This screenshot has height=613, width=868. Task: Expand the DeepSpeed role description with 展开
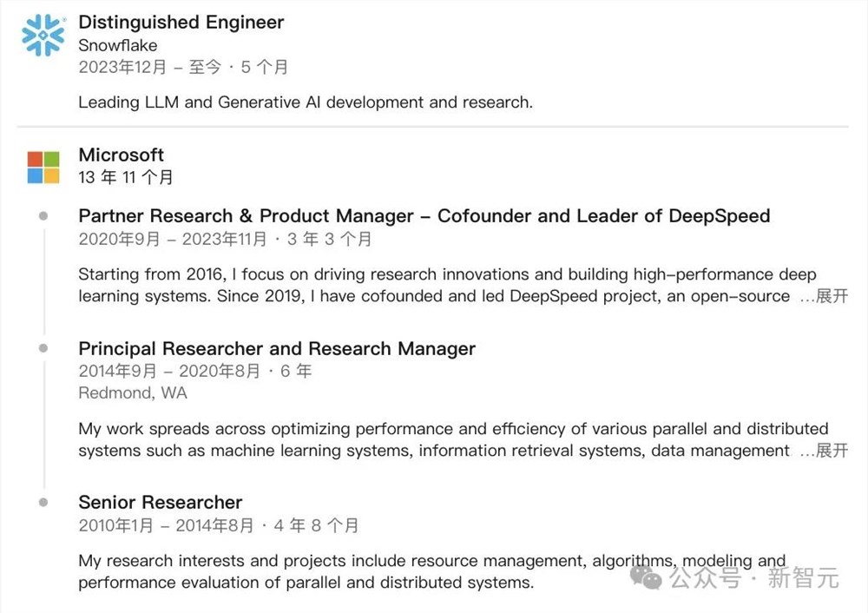click(832, 297)
